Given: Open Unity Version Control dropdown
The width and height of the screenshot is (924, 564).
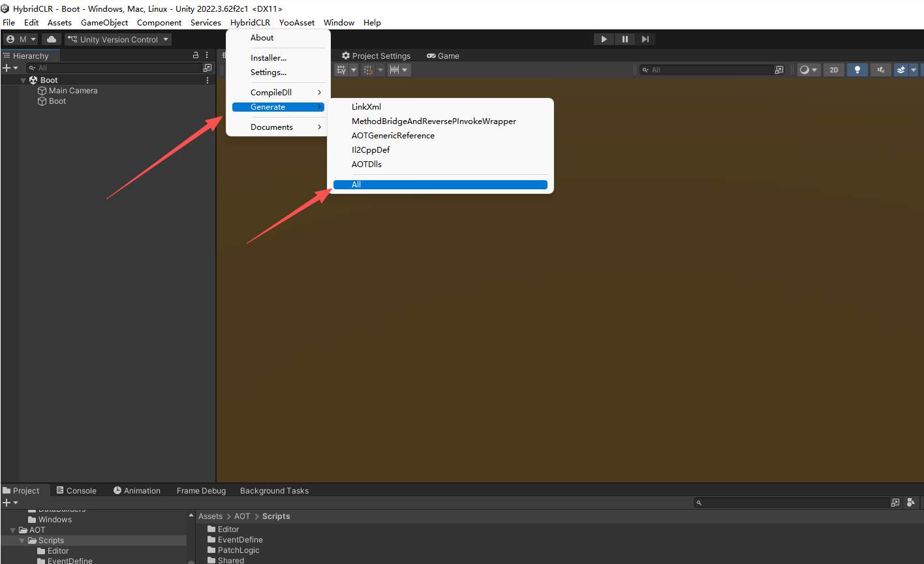Looking at the screenshot, I should [118, 39].
